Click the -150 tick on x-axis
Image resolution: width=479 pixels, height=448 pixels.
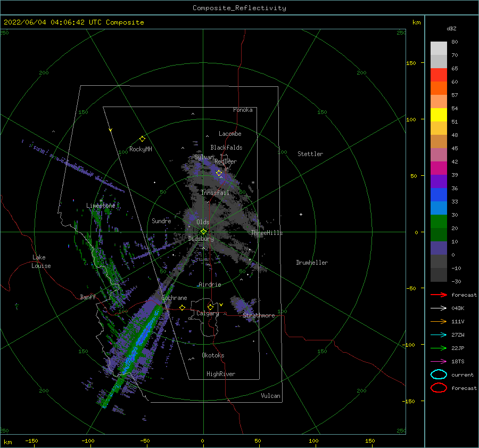pos(31,441)
